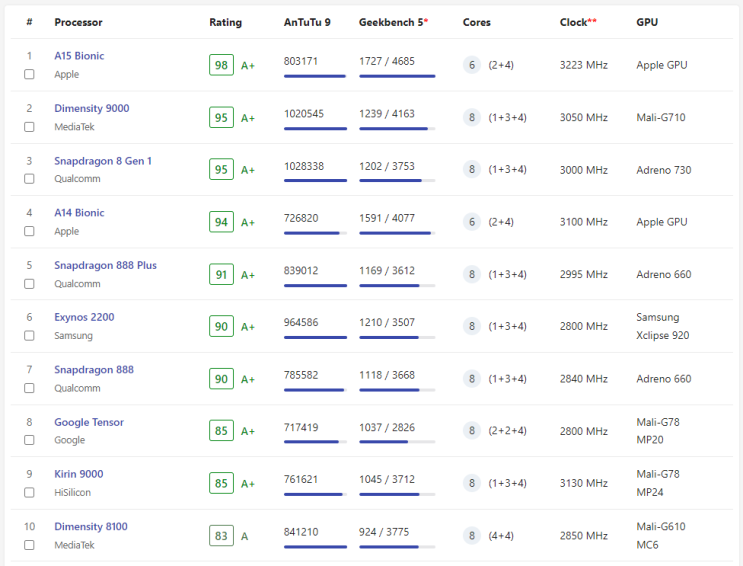Click the Clock column header

click(578, 22)
